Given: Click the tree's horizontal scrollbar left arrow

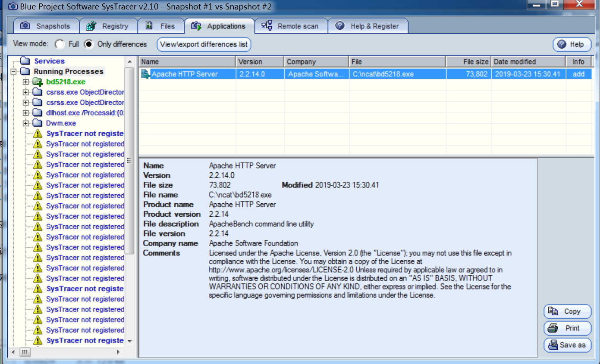Looking at the screenshot, I should pyautogui.click(x=13, y=352).
